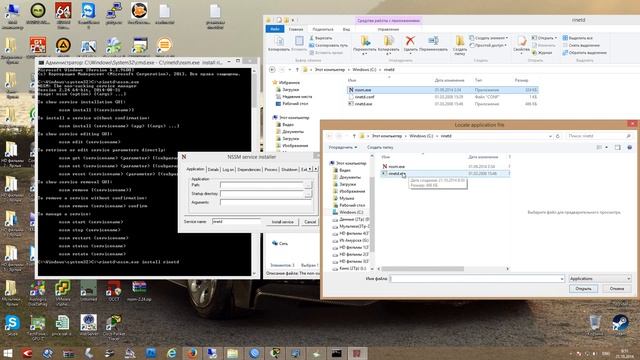The image size is (640, 360).
Task: Click the Install service button
Action: (282, 222)
